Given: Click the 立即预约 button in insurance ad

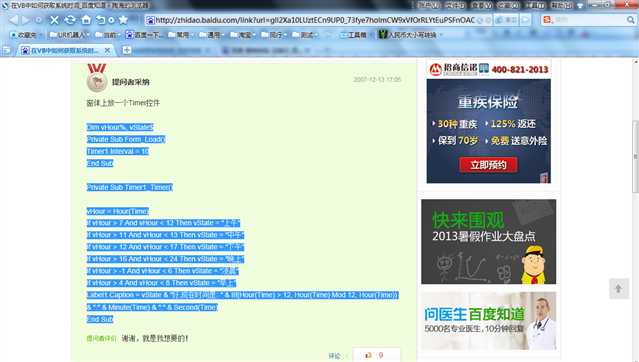Looking at the screenshot, I should coord(489,165).
